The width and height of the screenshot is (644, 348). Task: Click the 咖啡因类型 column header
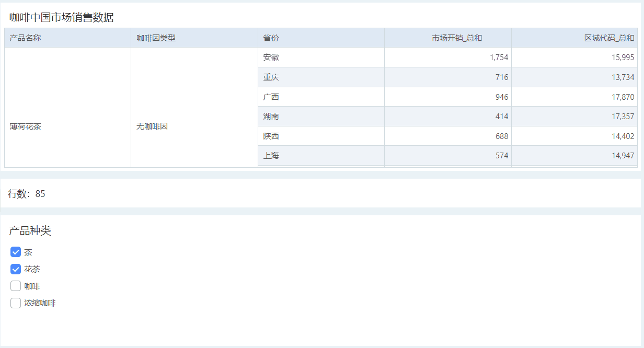(194, 38)
